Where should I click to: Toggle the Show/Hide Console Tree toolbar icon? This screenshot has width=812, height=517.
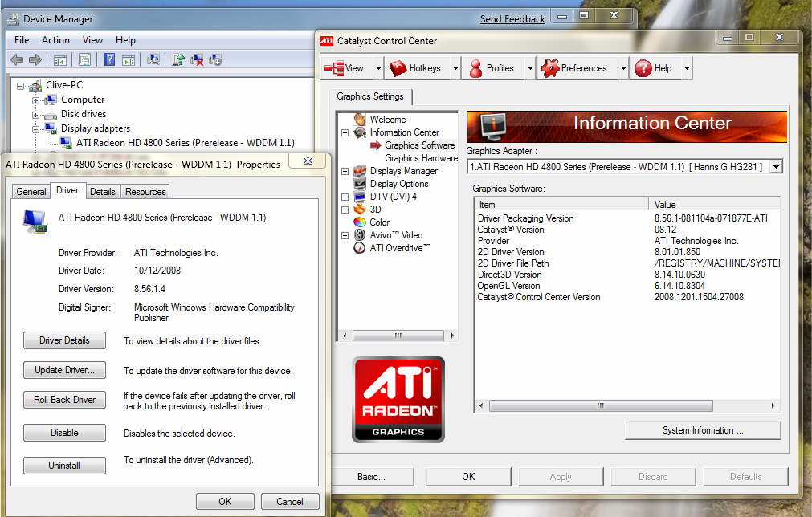tap(60, 60)
